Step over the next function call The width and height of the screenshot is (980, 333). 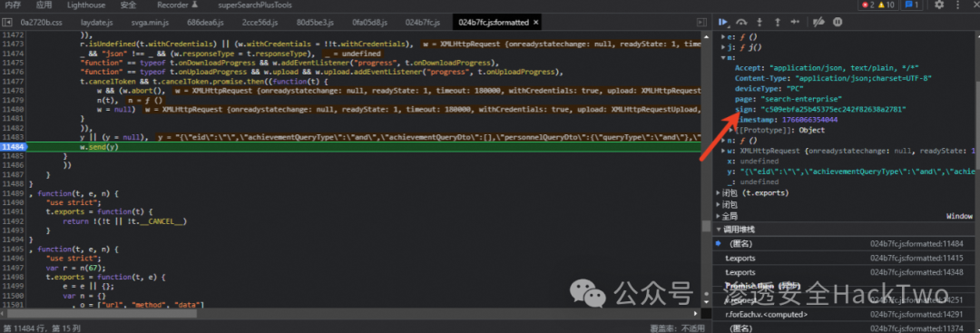pyautogui.click(x=741, y=22)
